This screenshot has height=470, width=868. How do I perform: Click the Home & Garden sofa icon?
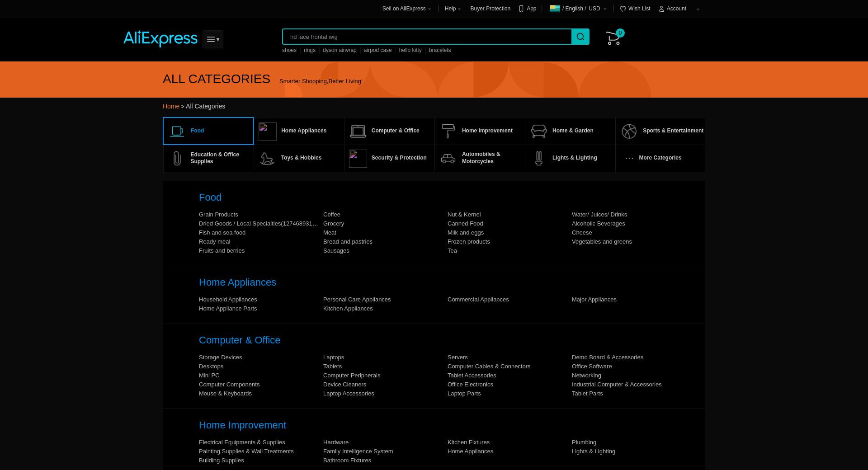[539, 131]
